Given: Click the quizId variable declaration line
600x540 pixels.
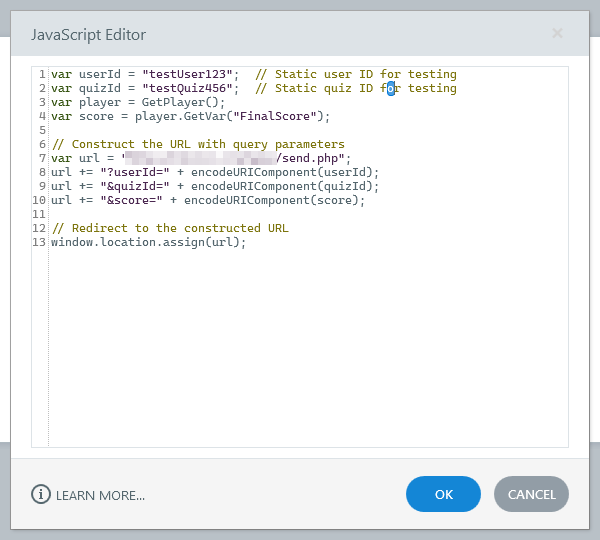Looking at the screenshot, I should coord(140,88).
